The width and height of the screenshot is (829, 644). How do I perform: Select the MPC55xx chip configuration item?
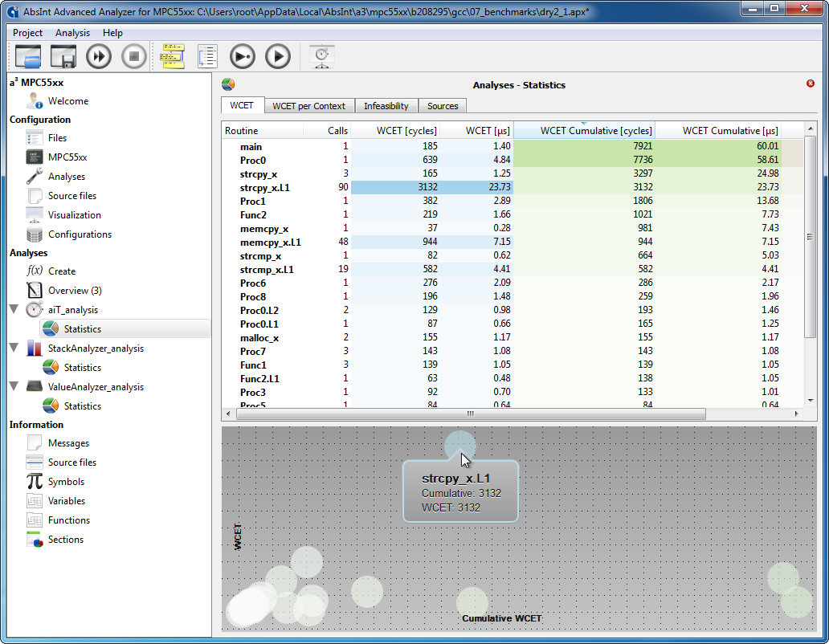67,157
